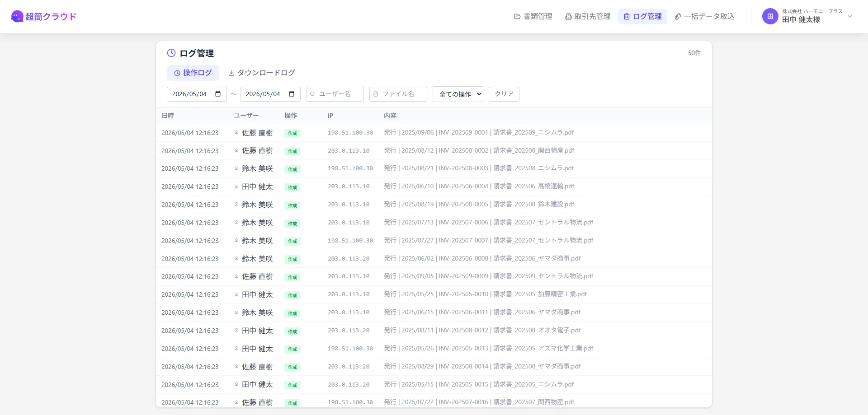Click the 日時 column header
868x415 pixels.
168,116
